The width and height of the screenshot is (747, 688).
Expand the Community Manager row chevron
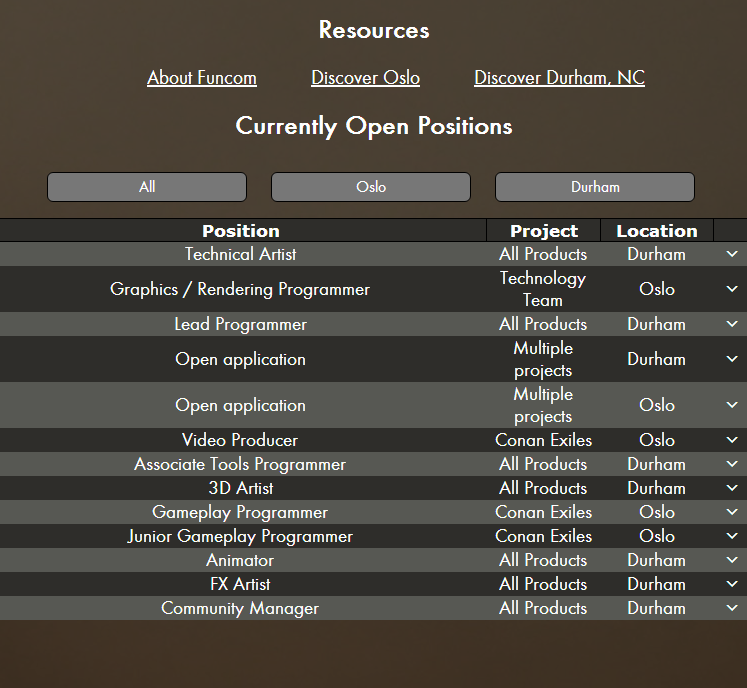point(732,608)
